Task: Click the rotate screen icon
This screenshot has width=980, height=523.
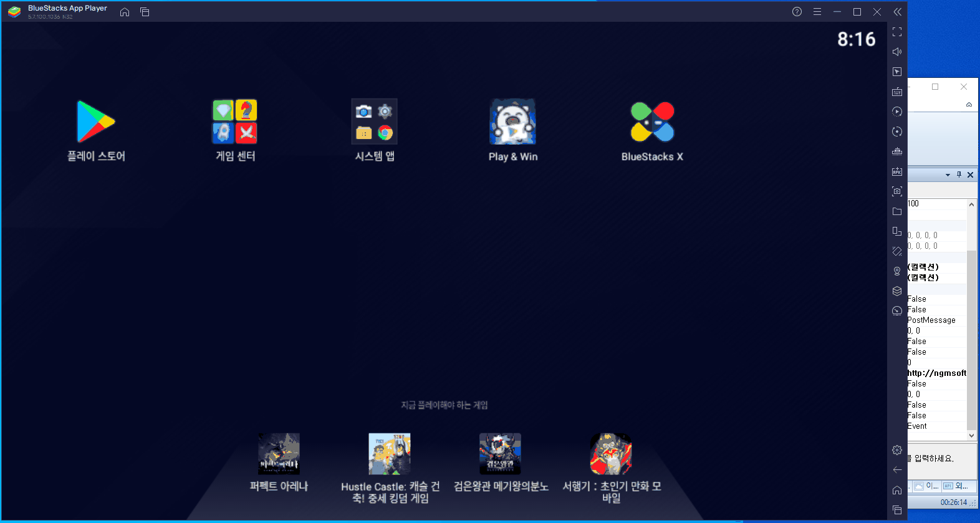Action: coord(897,251)
